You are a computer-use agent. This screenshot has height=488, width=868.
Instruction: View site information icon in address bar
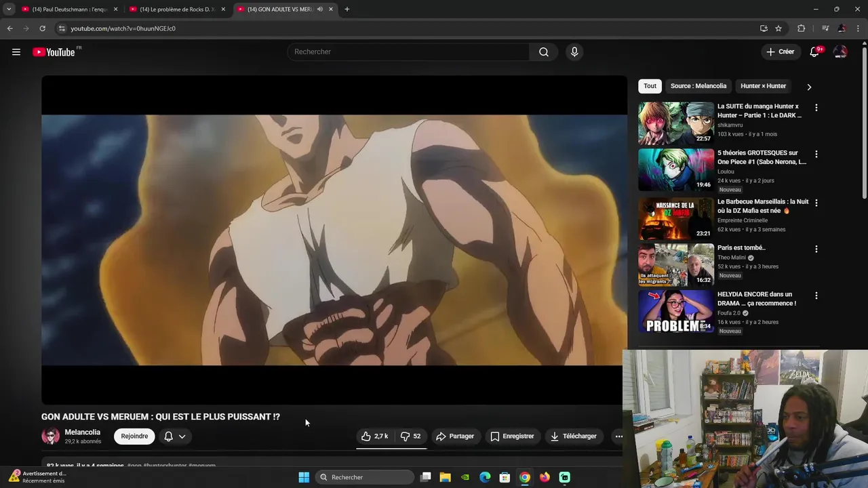[62, 28]
